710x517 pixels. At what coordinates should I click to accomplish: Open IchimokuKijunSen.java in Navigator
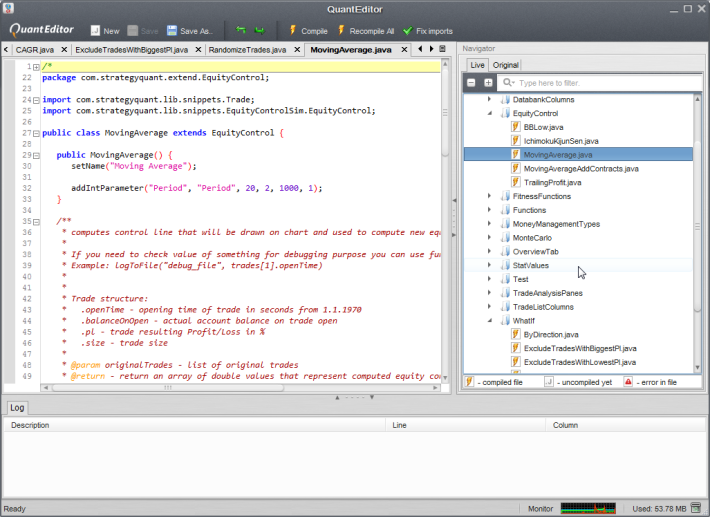(x=561, y=141)
